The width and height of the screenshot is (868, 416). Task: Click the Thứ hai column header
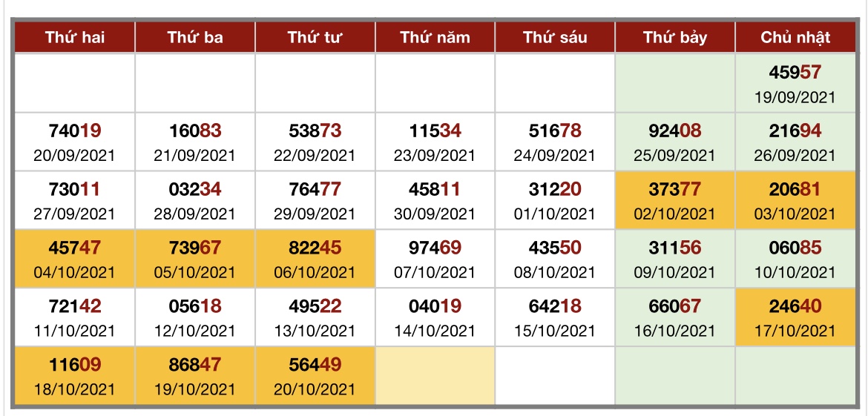tap(75, 37)
